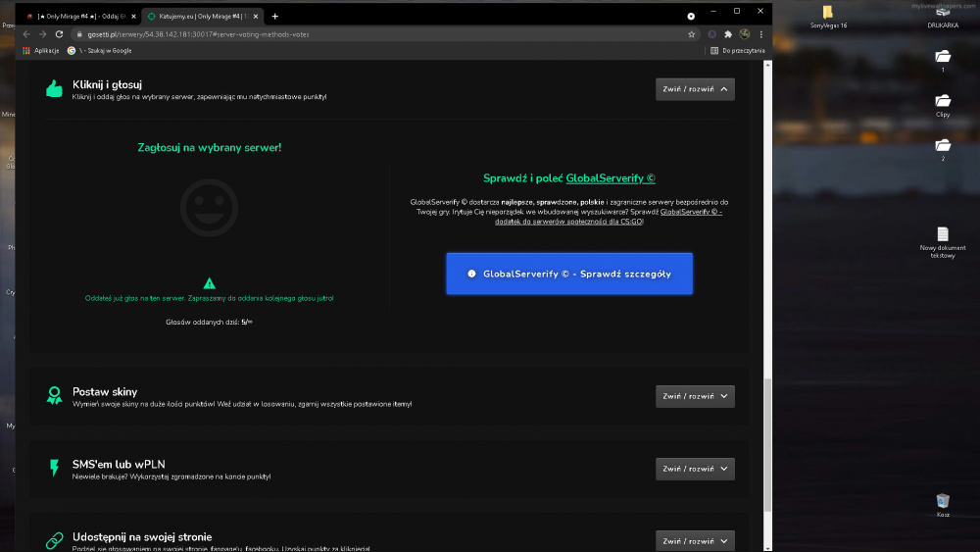Image resolution: width=980 pixels, height=552 pixels.
Task: Click the info icon inside the blue GlobalServerify button
Action: coord(472,274)
